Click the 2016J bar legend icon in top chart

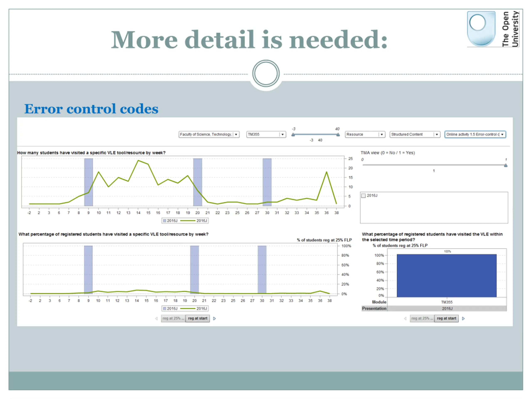[165, 221]
